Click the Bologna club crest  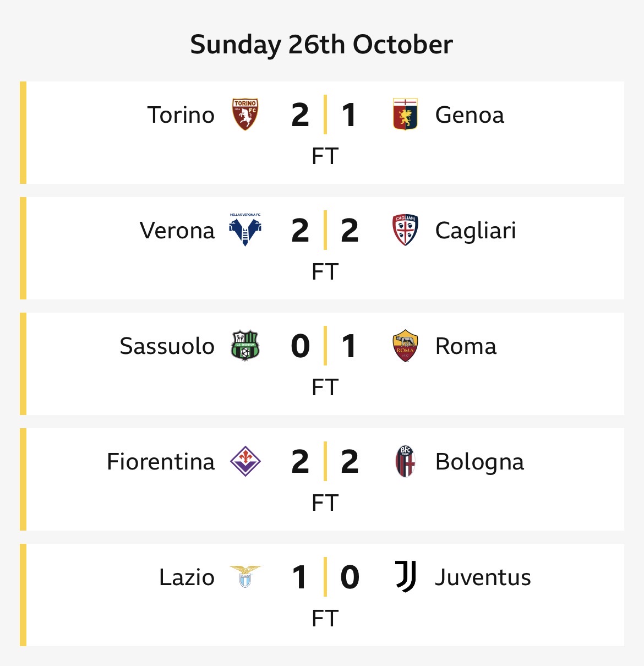point(405,461)
